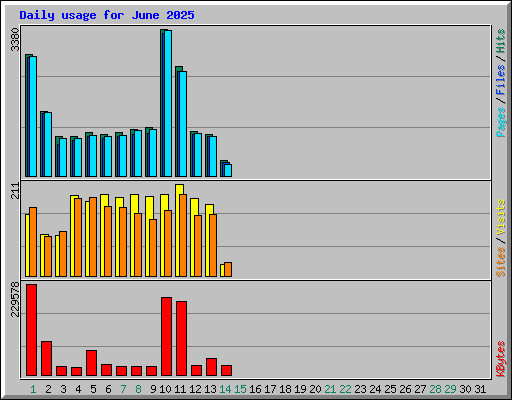Click day 12 on the x-axis
The image size is (512, 400).
[x=195, y=389]
